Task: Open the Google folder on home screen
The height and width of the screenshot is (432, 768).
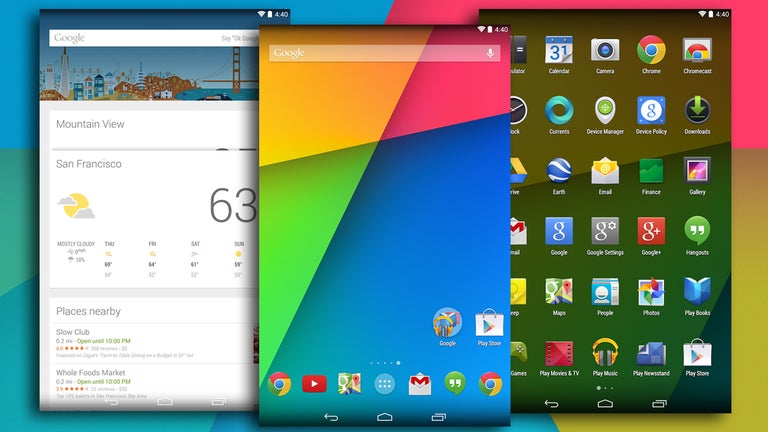Action: [447, 327]
